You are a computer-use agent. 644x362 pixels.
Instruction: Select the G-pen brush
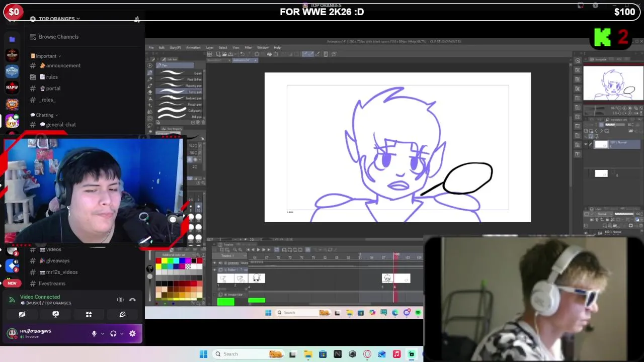179,73
